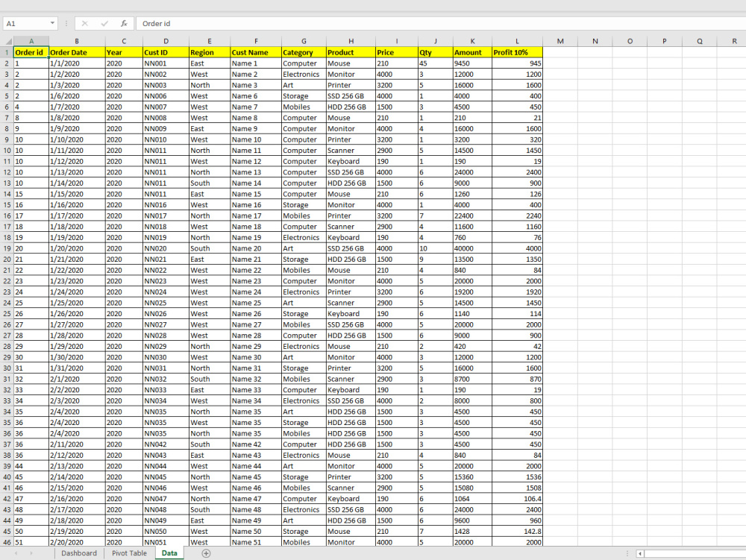This screenshot has height=560, width=746.
Task: Open the Insert Function fx icon
Action: tap(124, 23)
